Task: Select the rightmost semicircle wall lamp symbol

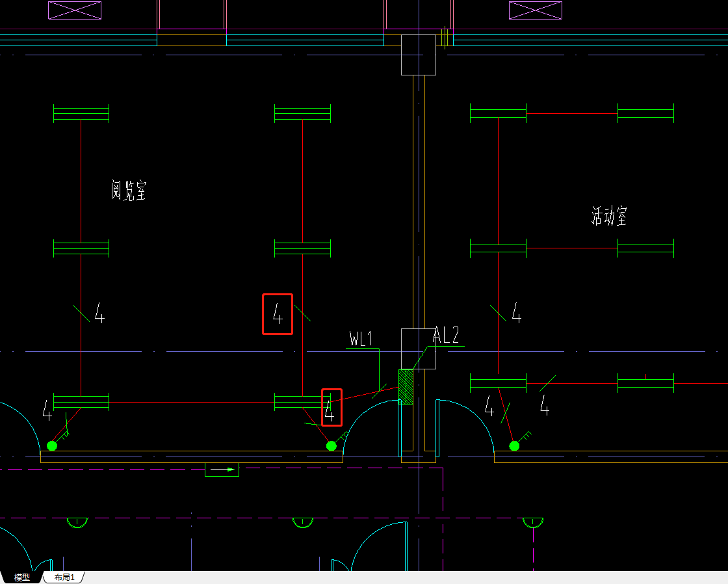Action: click(532, 523)
